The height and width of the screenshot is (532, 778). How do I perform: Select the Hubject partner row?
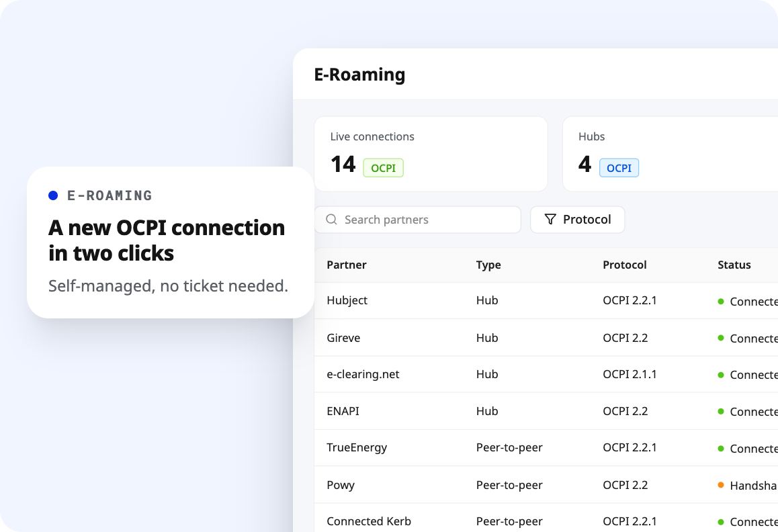click(546, 301)
